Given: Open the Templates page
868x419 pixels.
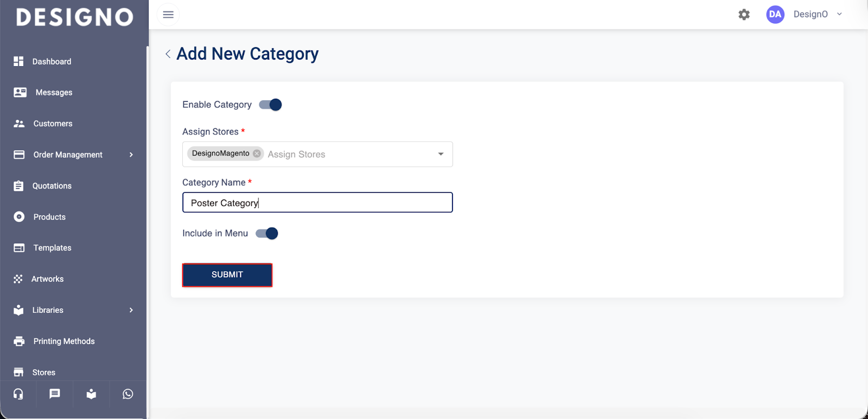Looking at the screenshot, I should tap(52, 248).
